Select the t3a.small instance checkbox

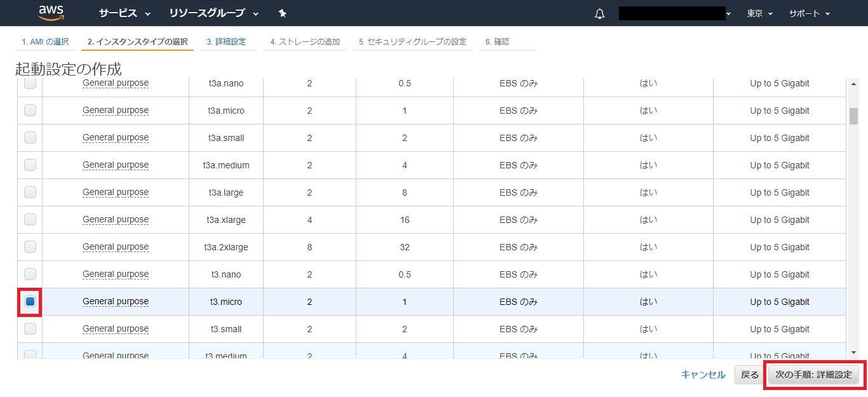click(x=30, y=138)
